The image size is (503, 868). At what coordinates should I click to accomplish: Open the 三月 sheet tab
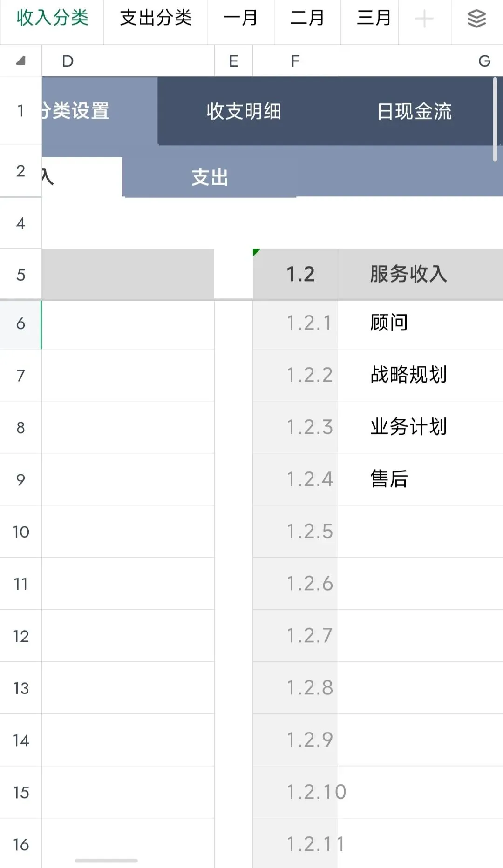click(374, 18)
